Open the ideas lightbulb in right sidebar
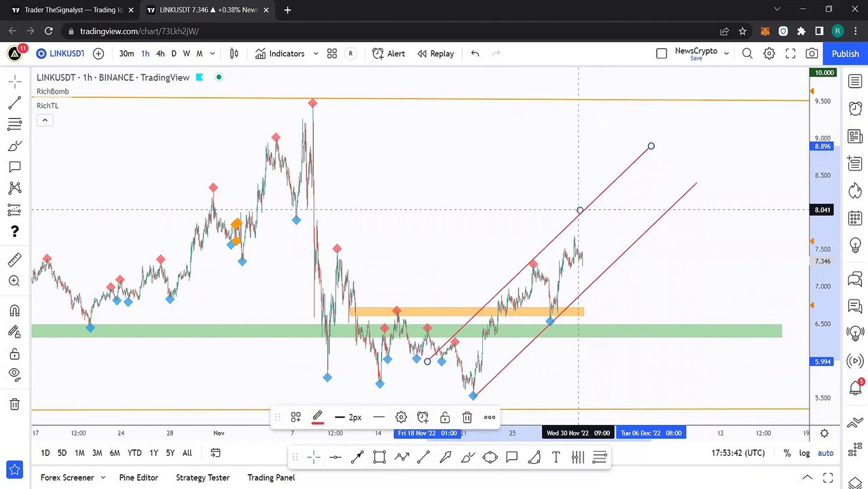The height and width of the screenshot is (489, 868). (x=854, y=246)
